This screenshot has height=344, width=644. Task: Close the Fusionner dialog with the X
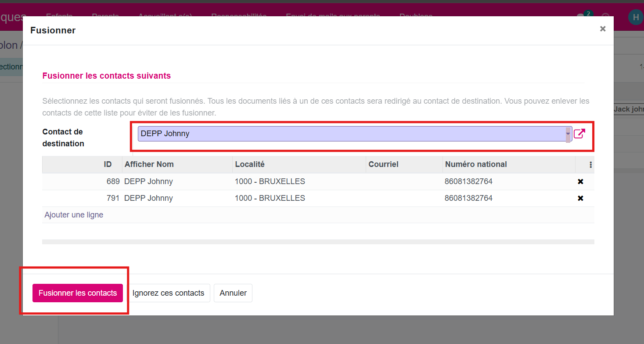602,29
